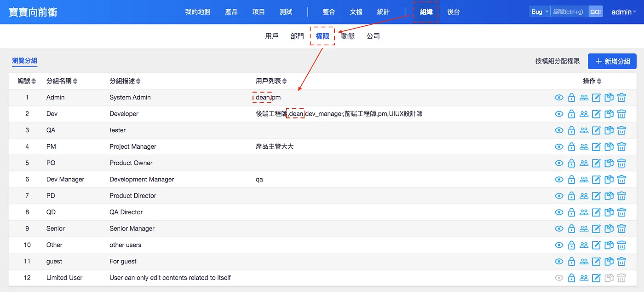The width and height of the screenshot is (644, 292).
Task: Expand the admin user menu
Action: [624, 12]
